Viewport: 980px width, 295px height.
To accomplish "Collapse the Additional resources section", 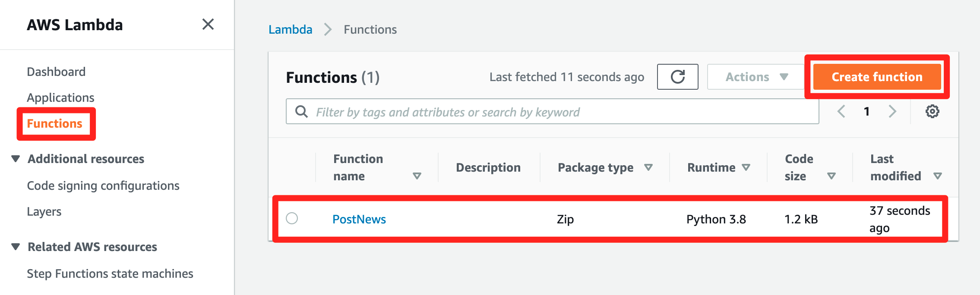I will pos(16,159).
